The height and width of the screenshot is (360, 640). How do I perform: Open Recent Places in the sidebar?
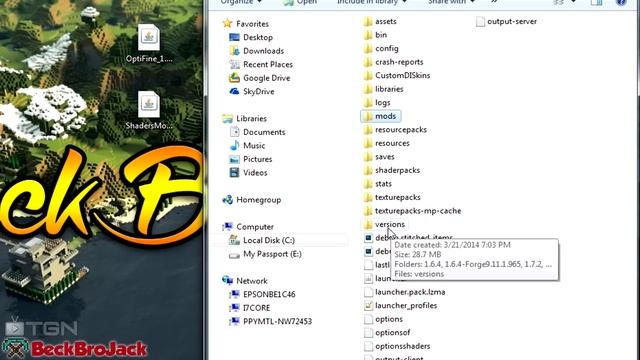click(261, 64)
